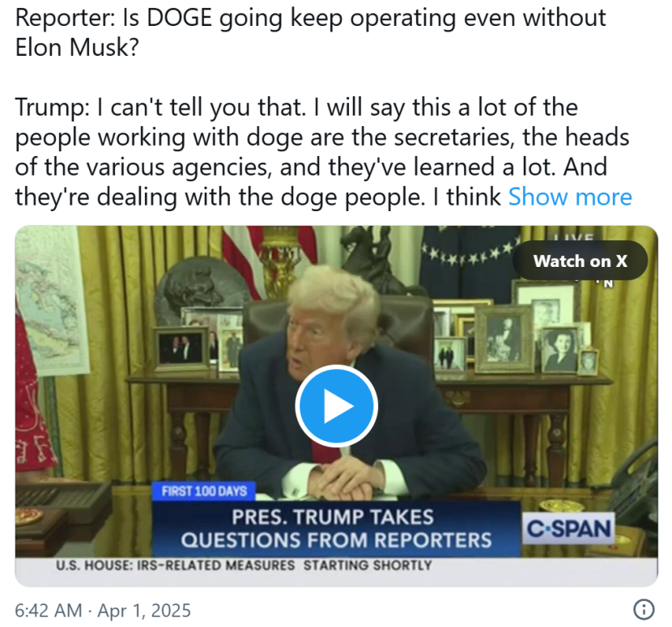
Task: Click the framed two-men photo on left table
Action: pyautogui.click(x=181, y=348)
